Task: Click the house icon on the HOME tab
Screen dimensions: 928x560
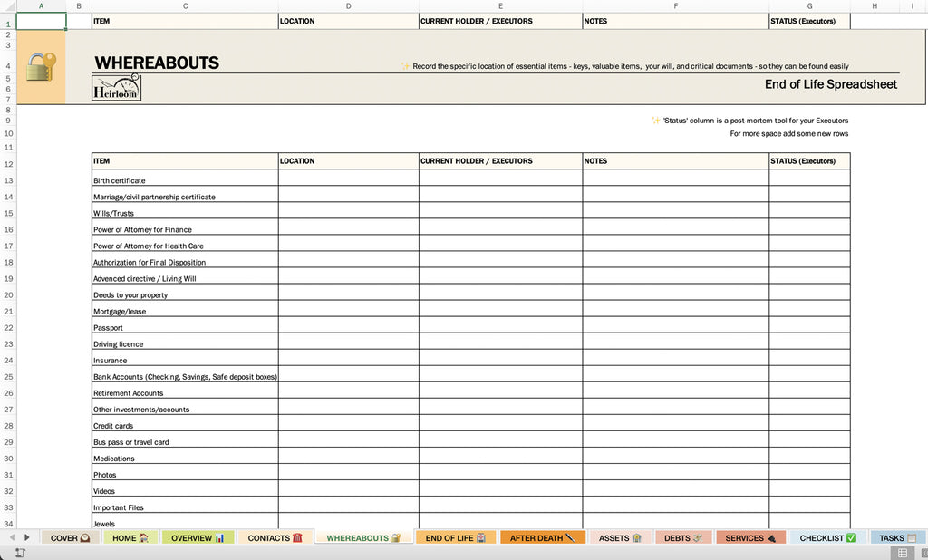Action: pyautogui.click(x=142, y=537)
